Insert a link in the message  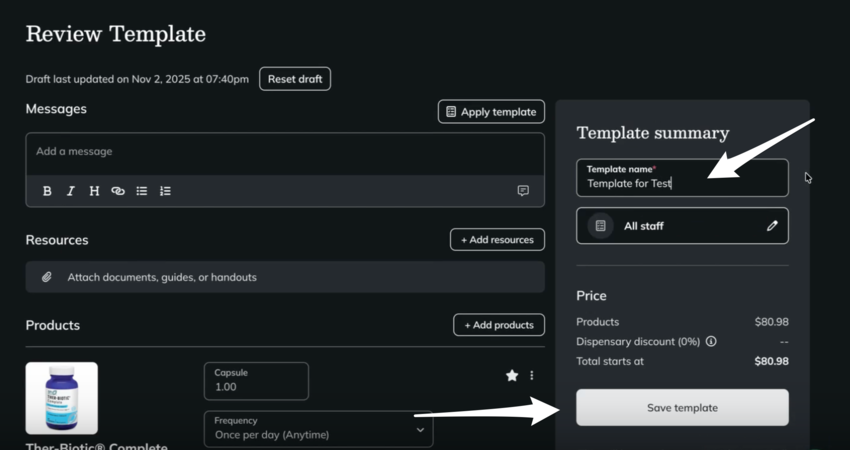pos(118,191)
